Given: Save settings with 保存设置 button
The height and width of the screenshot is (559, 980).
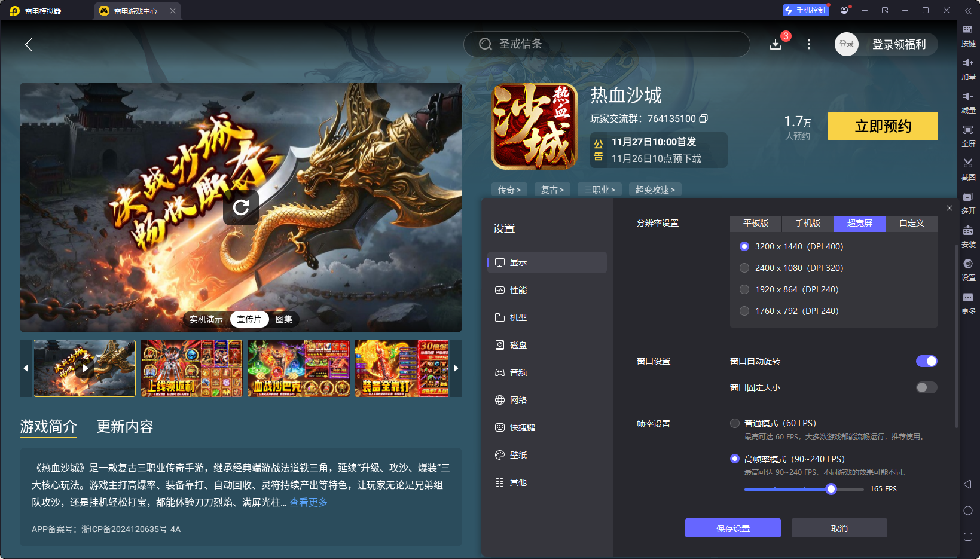Looking at the screenshot, I should [732, 528].
